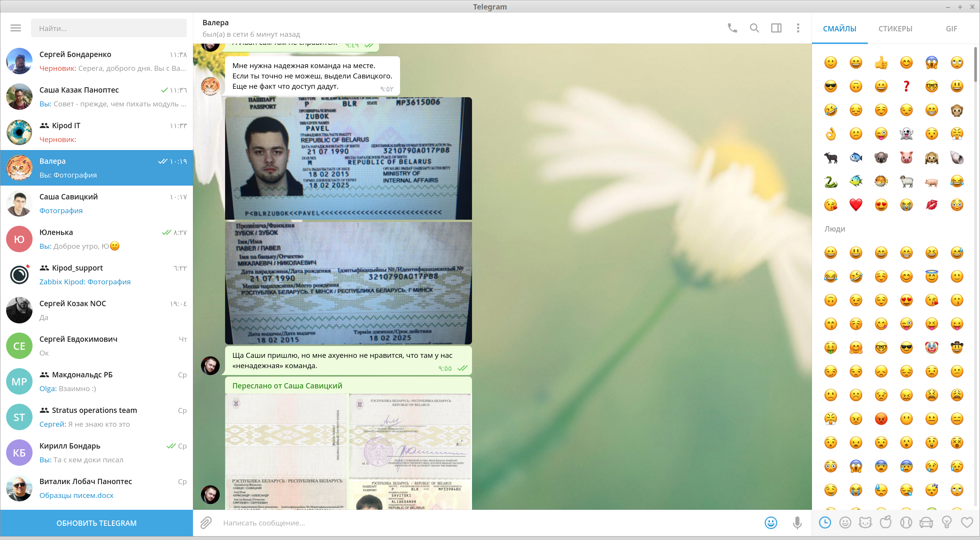Jump to People emoji category icon
980x540 pixels.
[845, 522]
